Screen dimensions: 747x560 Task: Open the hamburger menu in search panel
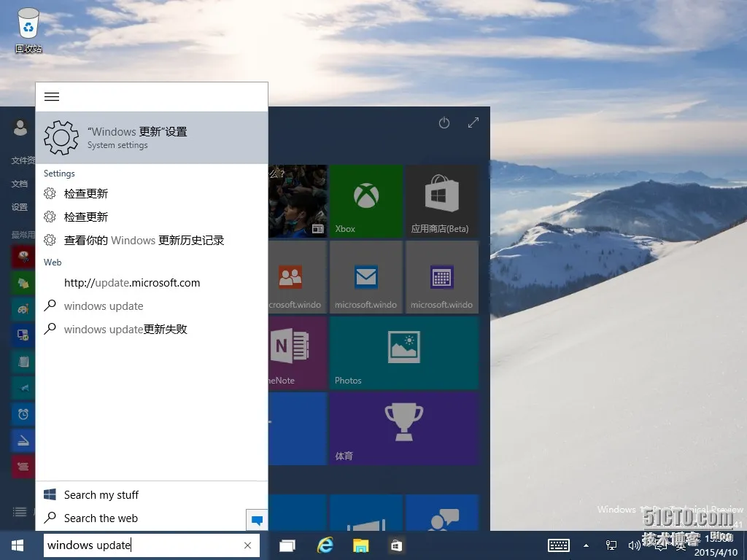pyautogui.click(x=52, y=97)
